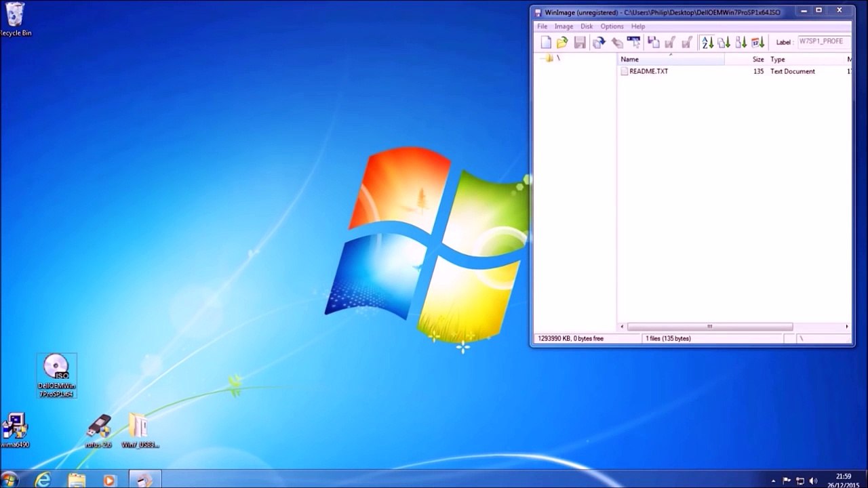Image resolution: width=868 pixels, height=488 pixels.
Task: Select the rufus-2.6 desktop icon
Action: coord(98,431)
